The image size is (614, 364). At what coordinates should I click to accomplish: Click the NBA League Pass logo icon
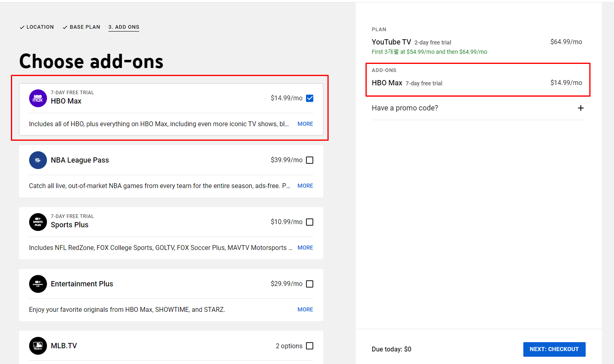pos(38,160)
